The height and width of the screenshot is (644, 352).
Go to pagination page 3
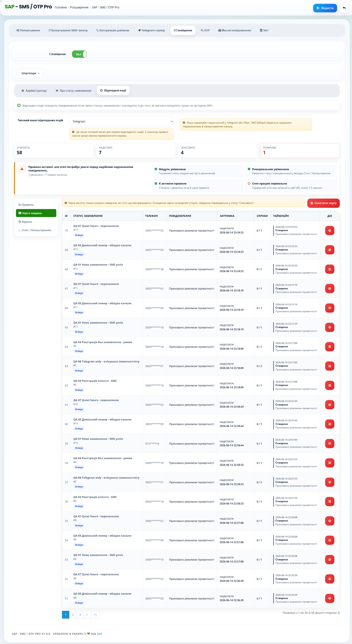coord(80,615)
